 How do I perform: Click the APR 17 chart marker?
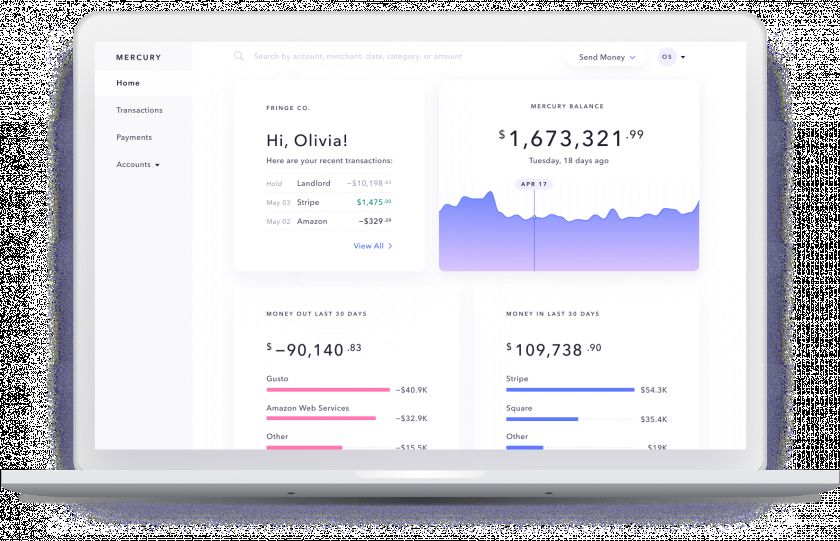pos(534,184)
